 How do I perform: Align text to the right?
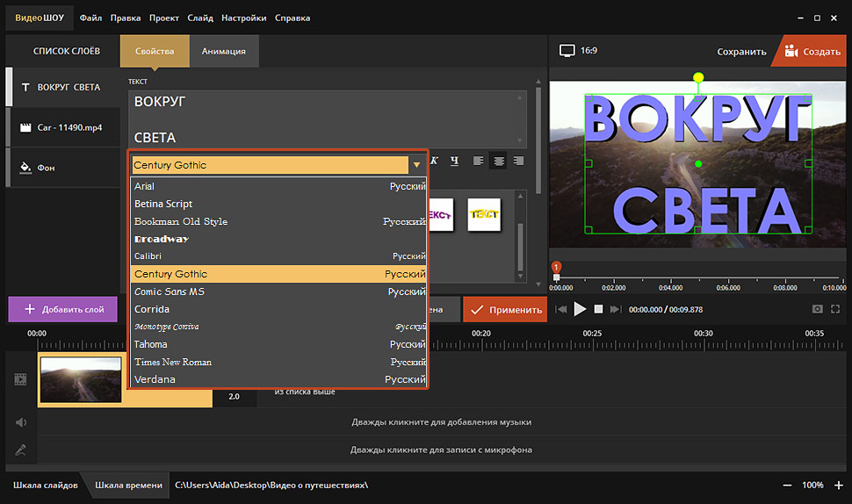pos(518,161)
